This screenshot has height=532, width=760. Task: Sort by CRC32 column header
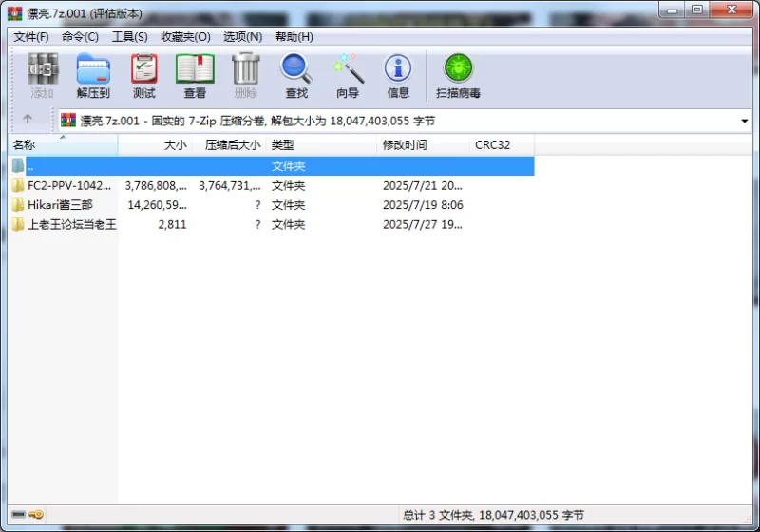tap(502, 144)
